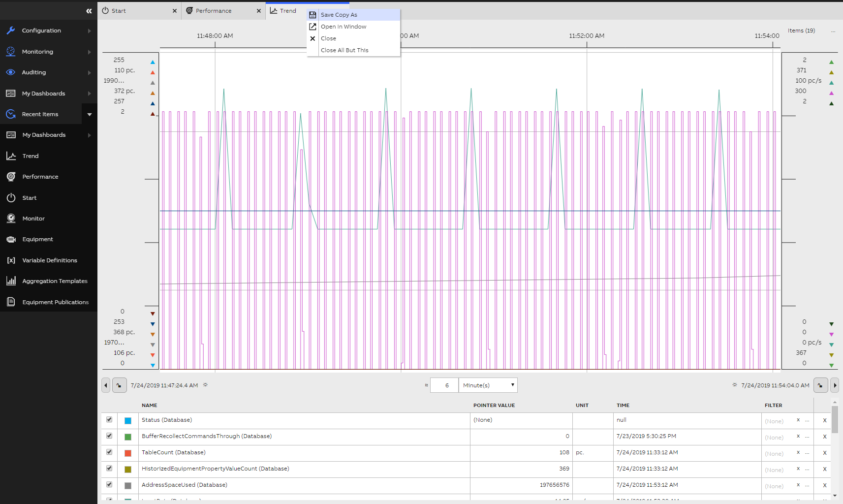Viewport: 843px width, 504px height.
Task: Toggle AddressSpaceUsed (Database) checkbox
Action: tap(109, 485)
